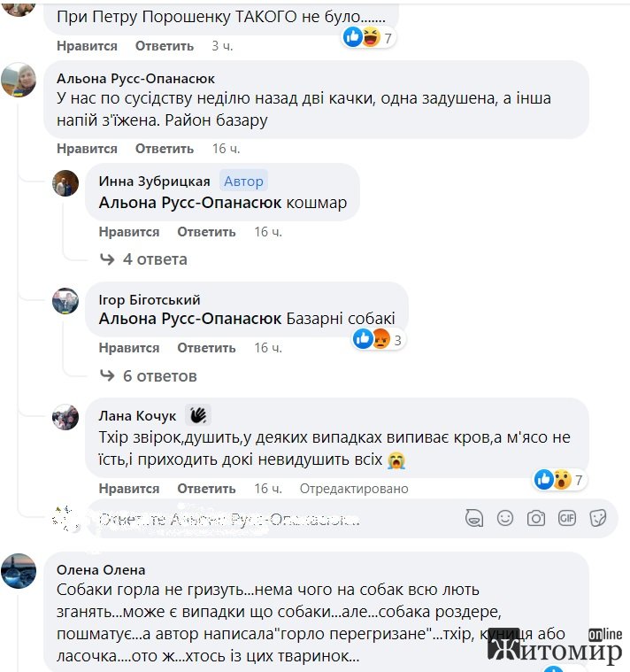Click the Отредактировано edit history label

(x=354, y=489)
